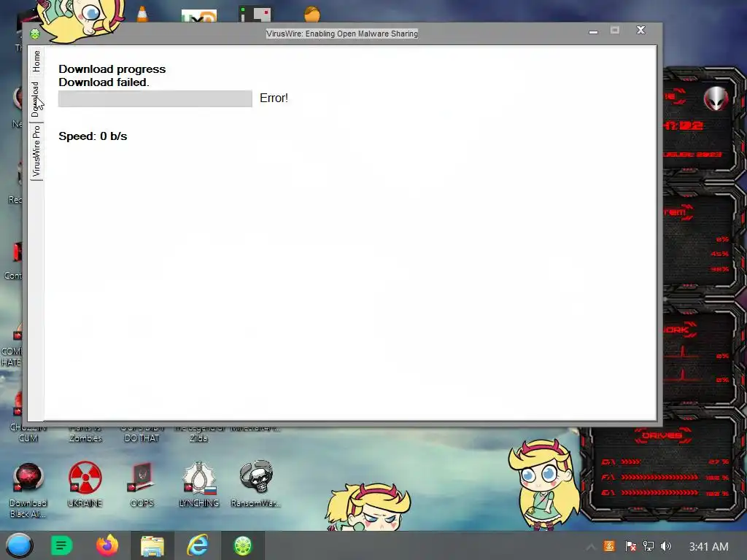This screenshot has width=747, height=560.
Task: Open the RansomWar... skull desktop icon
Action: pos(256,484)
